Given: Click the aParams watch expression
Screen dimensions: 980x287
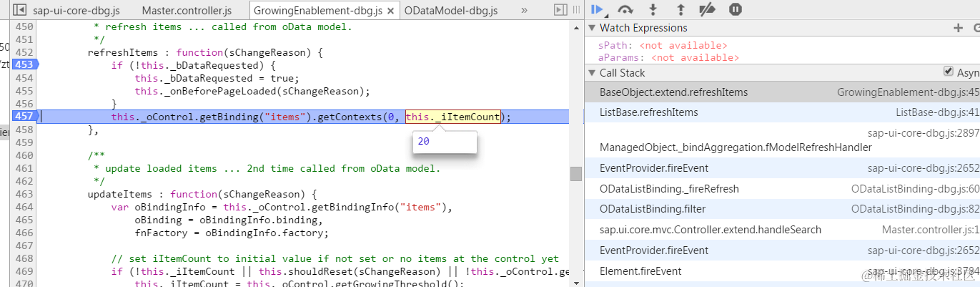Looking at the screenshot, I should (668, 58).
